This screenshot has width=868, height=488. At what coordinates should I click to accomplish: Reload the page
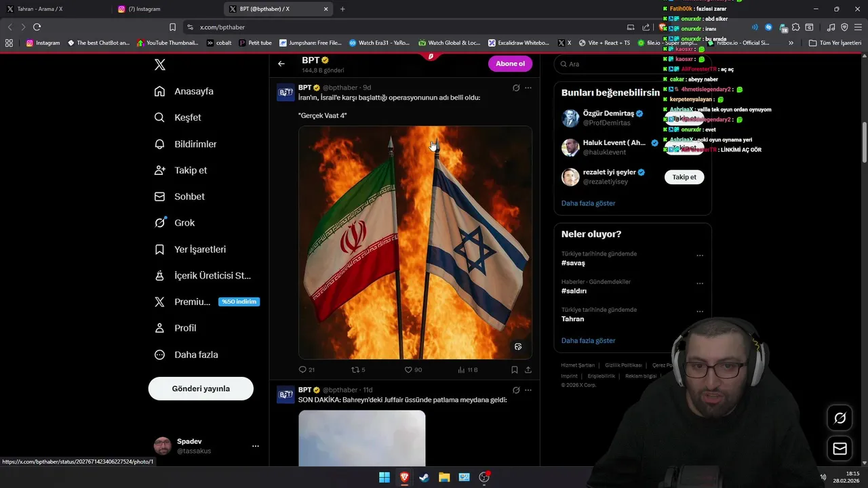point(37,27)
